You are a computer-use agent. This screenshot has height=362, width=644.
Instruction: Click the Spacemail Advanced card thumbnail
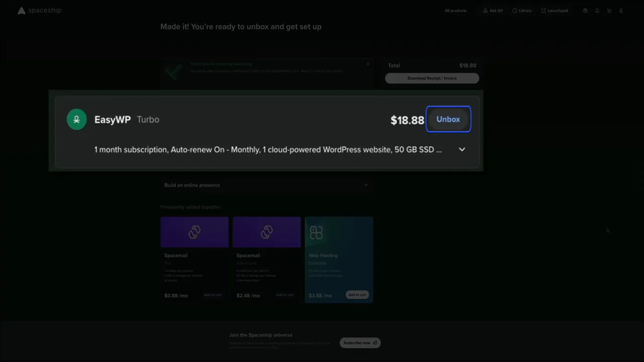coord(267,232)
